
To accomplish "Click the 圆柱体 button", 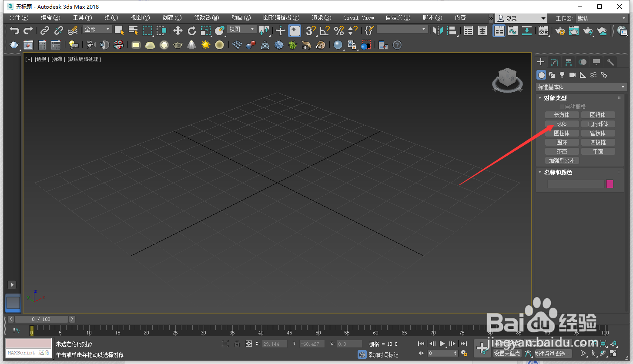I will pyautogui.click(x=562, y=134).
